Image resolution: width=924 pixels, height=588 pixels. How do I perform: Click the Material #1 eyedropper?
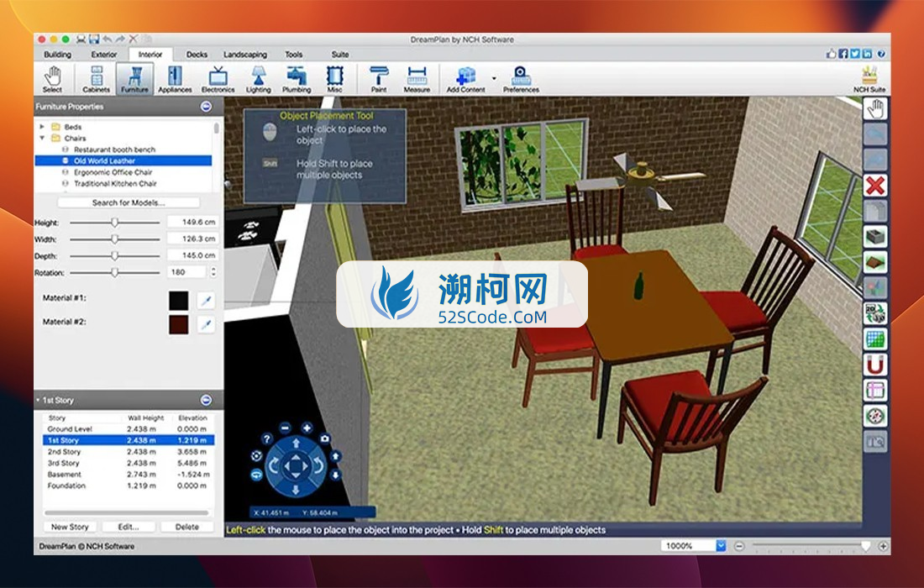206,301
